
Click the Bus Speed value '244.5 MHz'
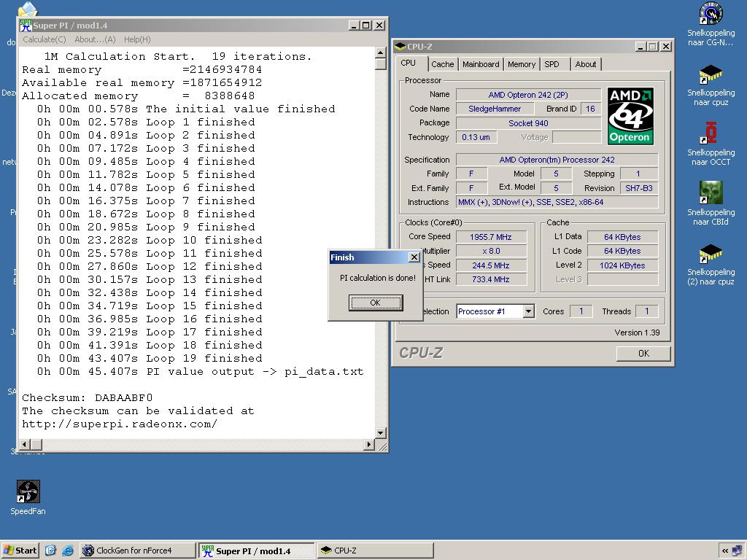click(491, 265)
